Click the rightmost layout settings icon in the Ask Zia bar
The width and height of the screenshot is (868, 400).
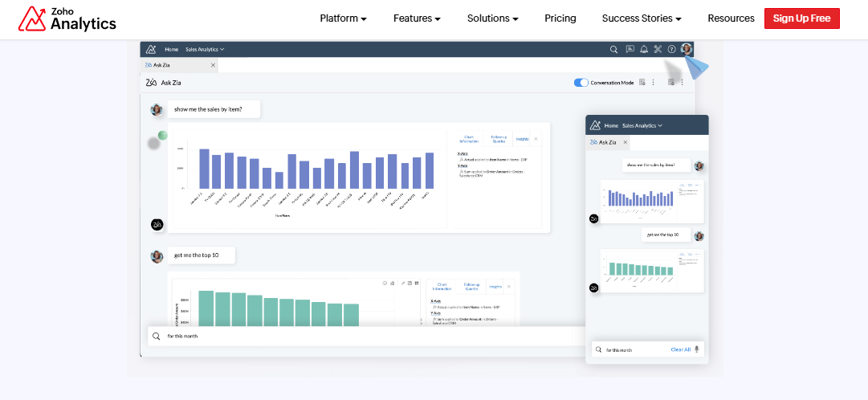click(671, 83)
